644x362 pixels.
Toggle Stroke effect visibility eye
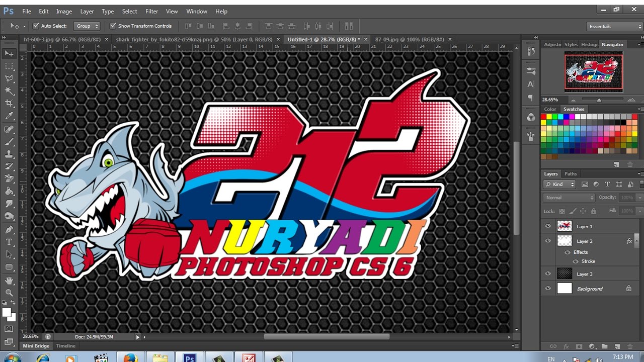pyautogui.click(x=576, y=261)
